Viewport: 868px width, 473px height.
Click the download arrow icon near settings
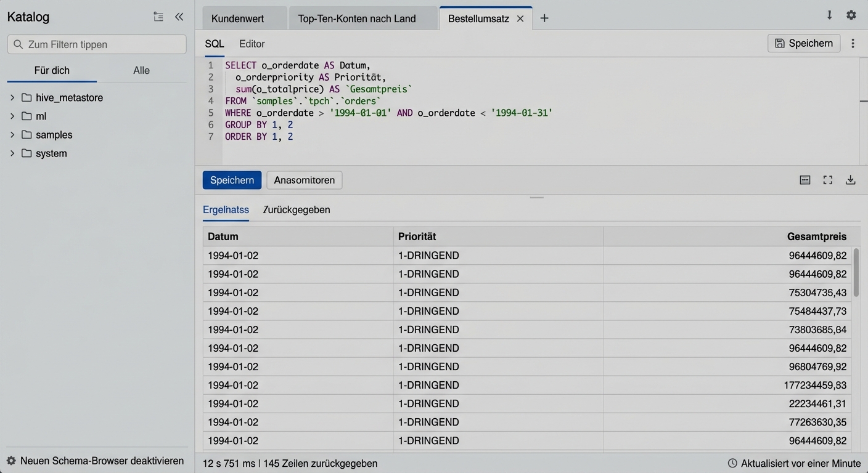pyautogui.click(x=829, y=15)
